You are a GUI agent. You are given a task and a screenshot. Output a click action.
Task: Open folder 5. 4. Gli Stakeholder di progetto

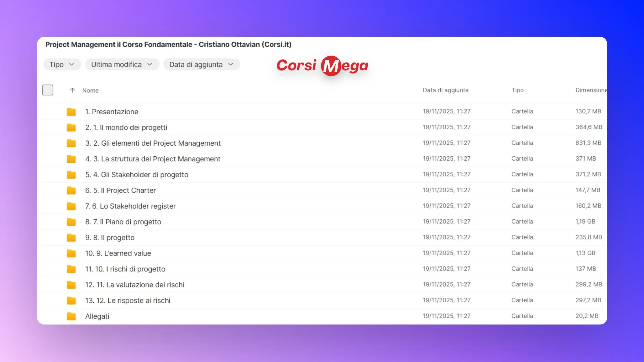(x=137, y=175)
